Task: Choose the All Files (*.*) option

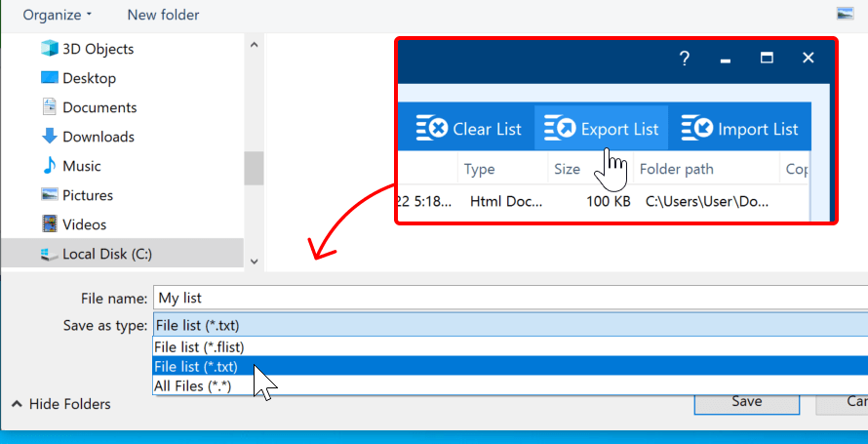Action: click(x=193, y=386)
